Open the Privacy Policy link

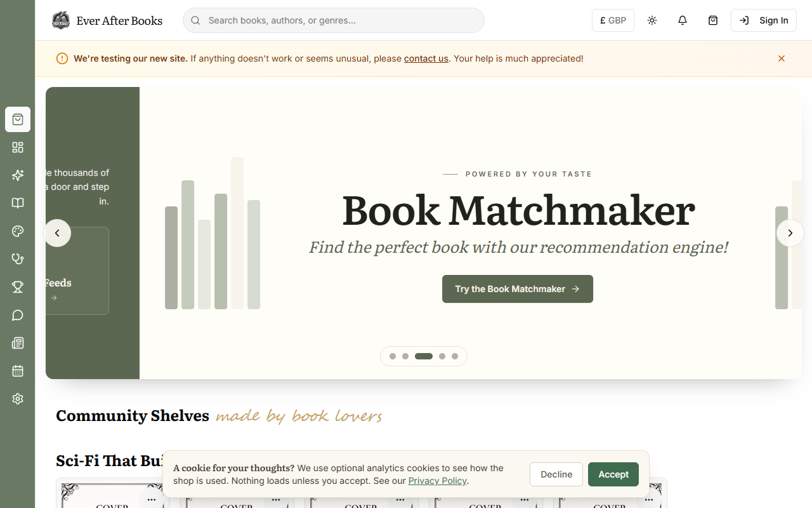click(437, 481)
